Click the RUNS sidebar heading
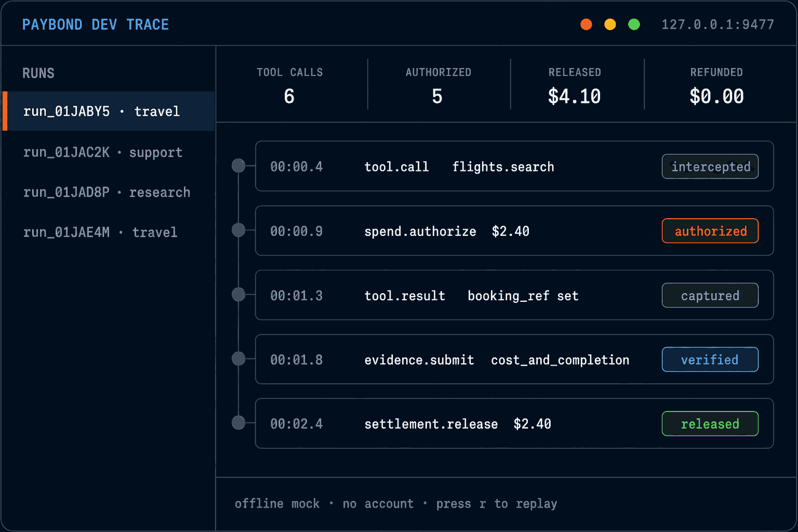This screenshot has height=532, width=798. (x=38, y=73)
